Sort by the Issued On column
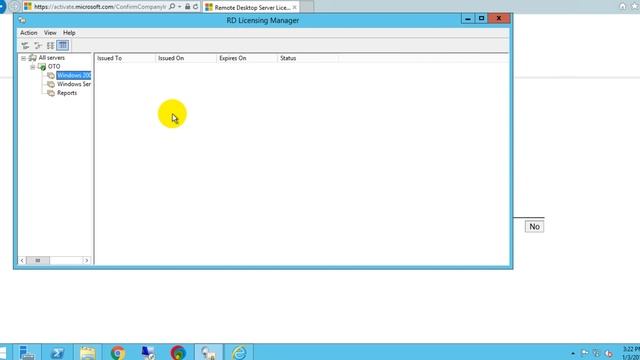The image size is (640, 360). [186, 58]
